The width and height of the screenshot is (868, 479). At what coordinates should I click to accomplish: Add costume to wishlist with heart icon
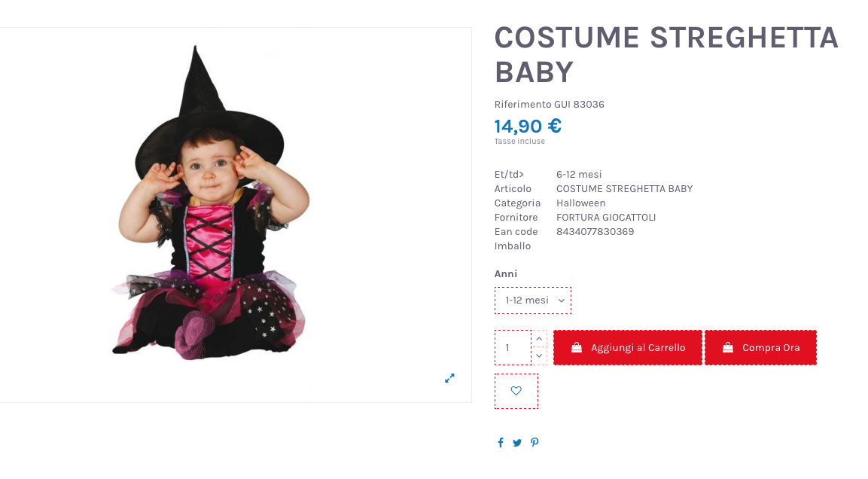[x=516, y=391]
